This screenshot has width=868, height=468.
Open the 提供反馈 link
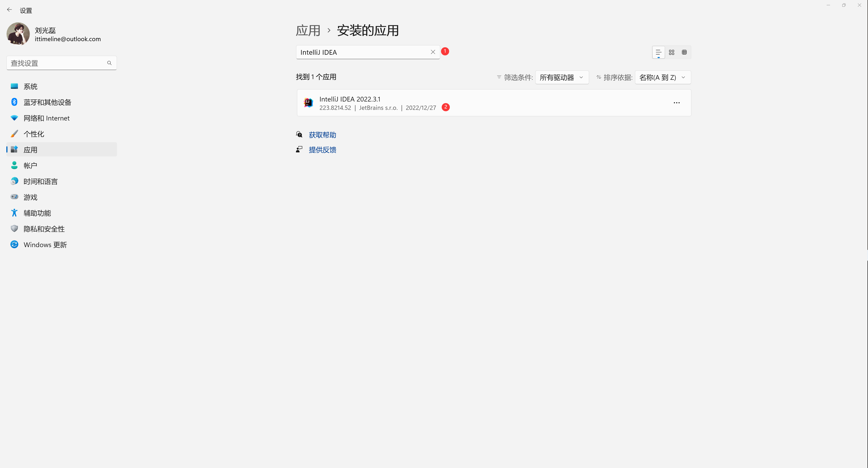pyautogui.click(x=322, y=150)
